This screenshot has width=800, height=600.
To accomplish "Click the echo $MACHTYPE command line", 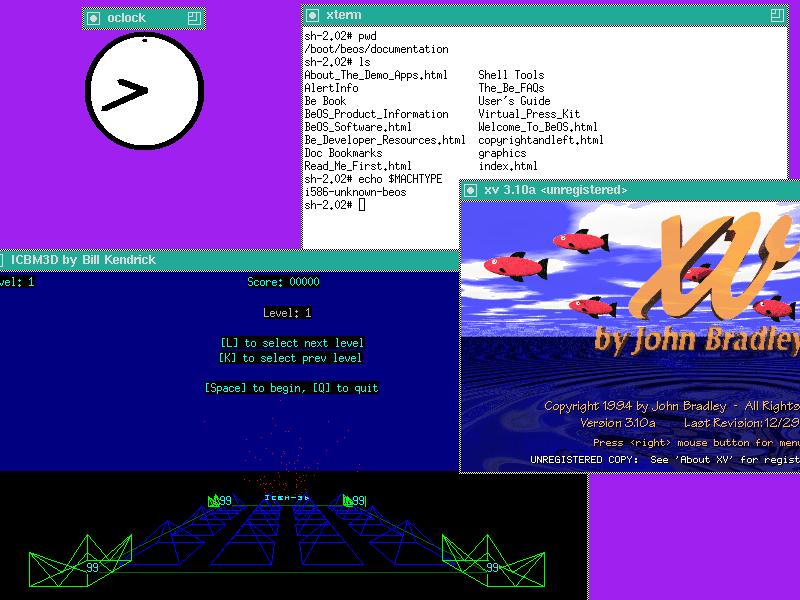I will (373, 179).
